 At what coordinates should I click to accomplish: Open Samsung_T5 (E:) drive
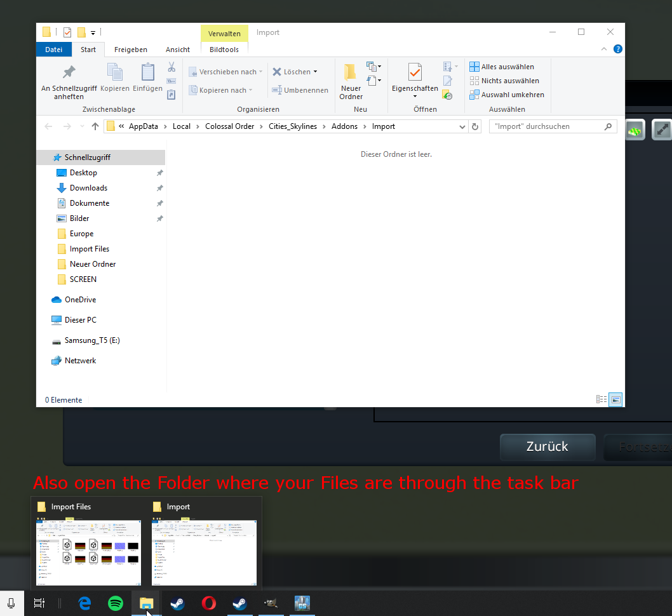[92, 340]
